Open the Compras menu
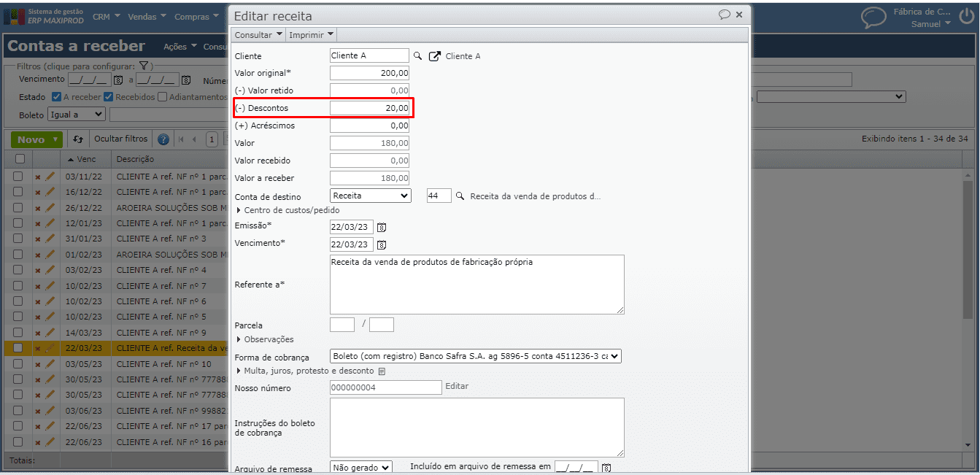Viewport: 980px width, 475px height. 197,16
